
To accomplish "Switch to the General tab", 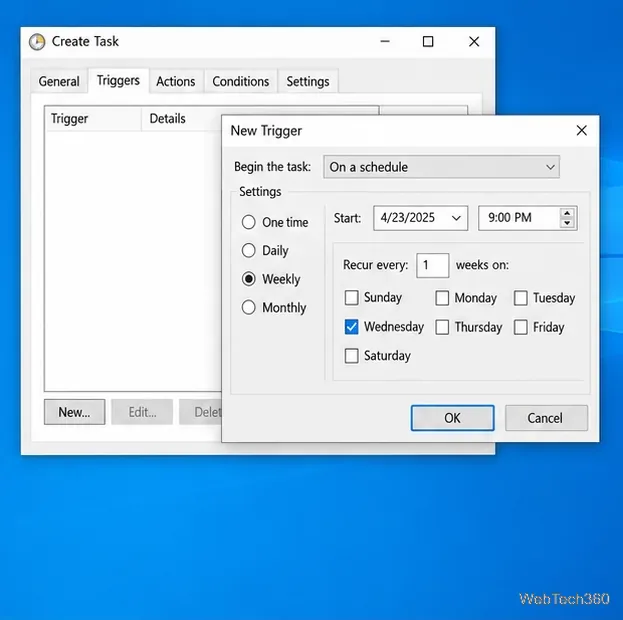I will point(59,81).
